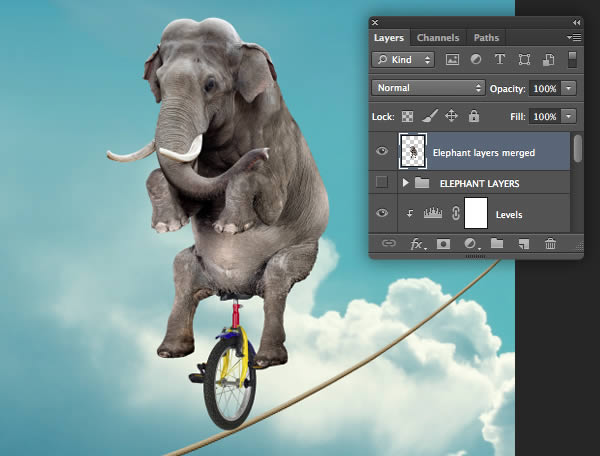
Task: Toggle Levels mask link chain icon
Action: click(x=455, y=213)
